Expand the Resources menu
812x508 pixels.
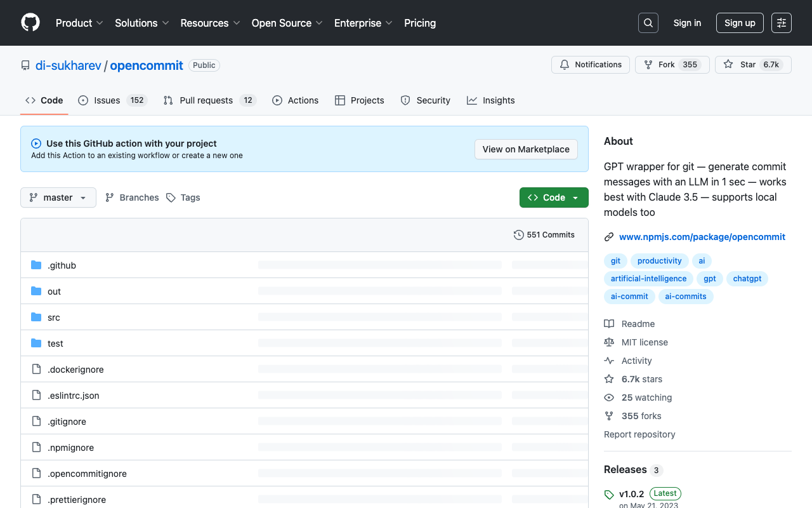[210, 23]
